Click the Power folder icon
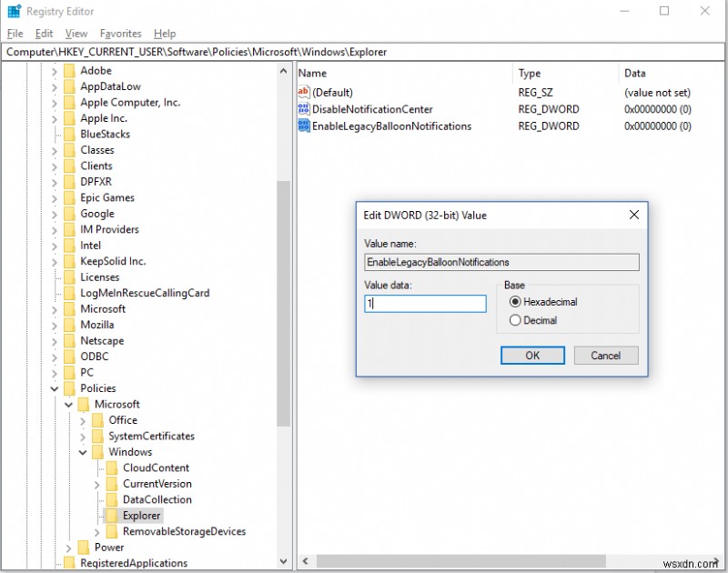728x573 pixels. point(84,548)
